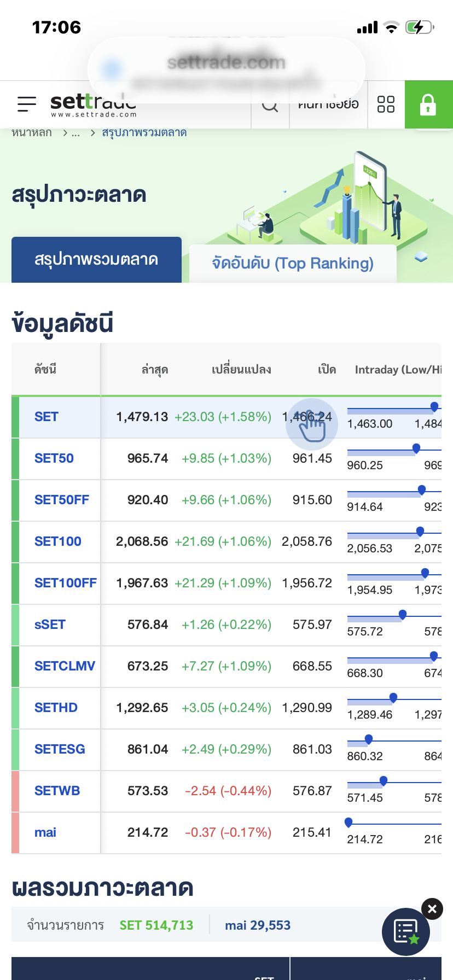Viewport: 453px width, 980px height.
Task: Click the settrade logo
Action: click(93, 104)
